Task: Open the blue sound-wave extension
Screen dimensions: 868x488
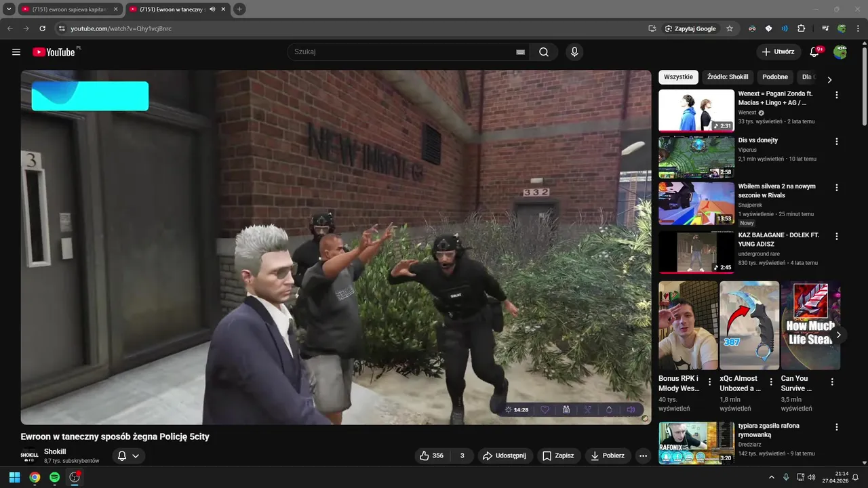Action: 785,28
